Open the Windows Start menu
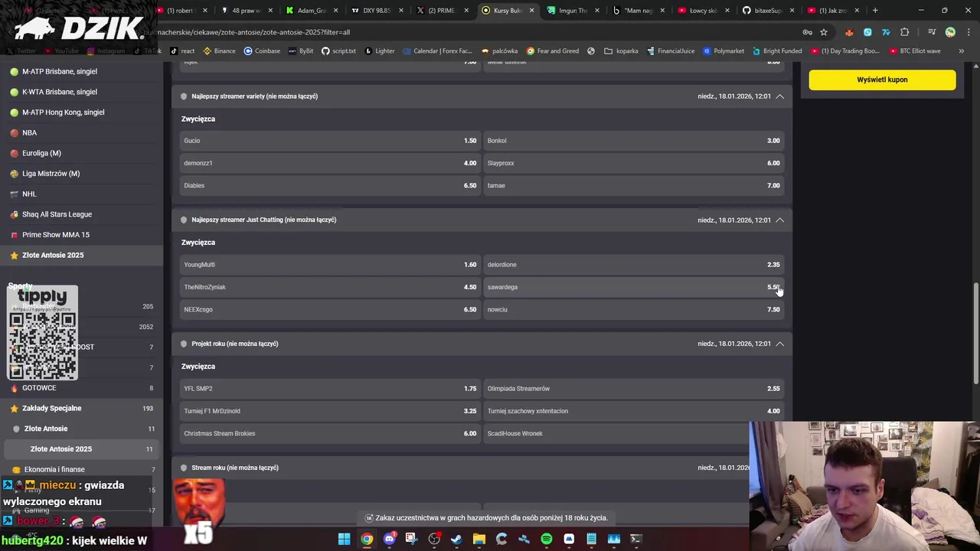 click(345, 539)
